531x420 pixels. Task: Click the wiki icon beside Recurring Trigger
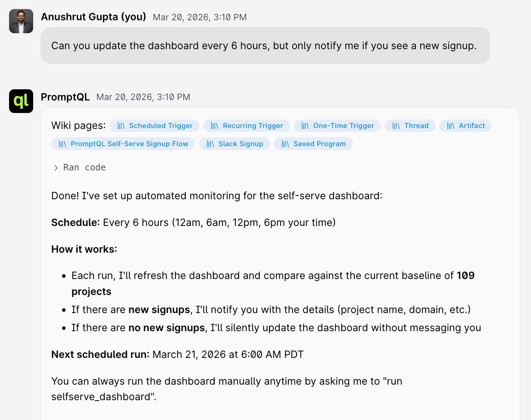point(215,126)
